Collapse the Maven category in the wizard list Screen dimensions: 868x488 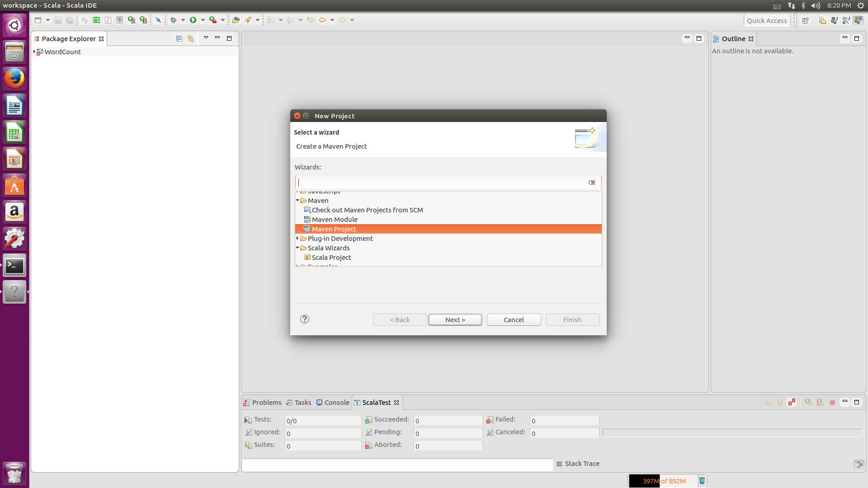click(x=297, y=200)
